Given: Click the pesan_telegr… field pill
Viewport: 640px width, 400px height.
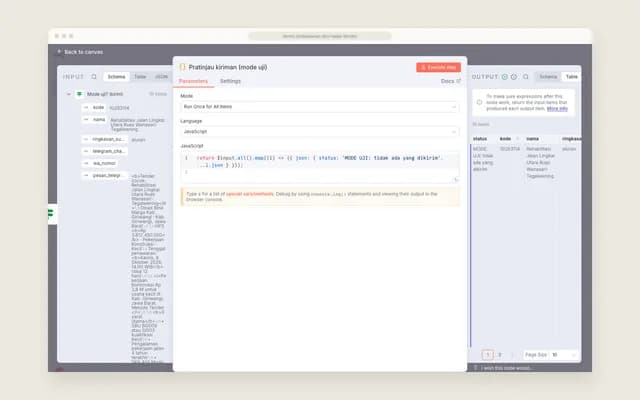Looking at the screenshot, I should click(x=104, y=176).
